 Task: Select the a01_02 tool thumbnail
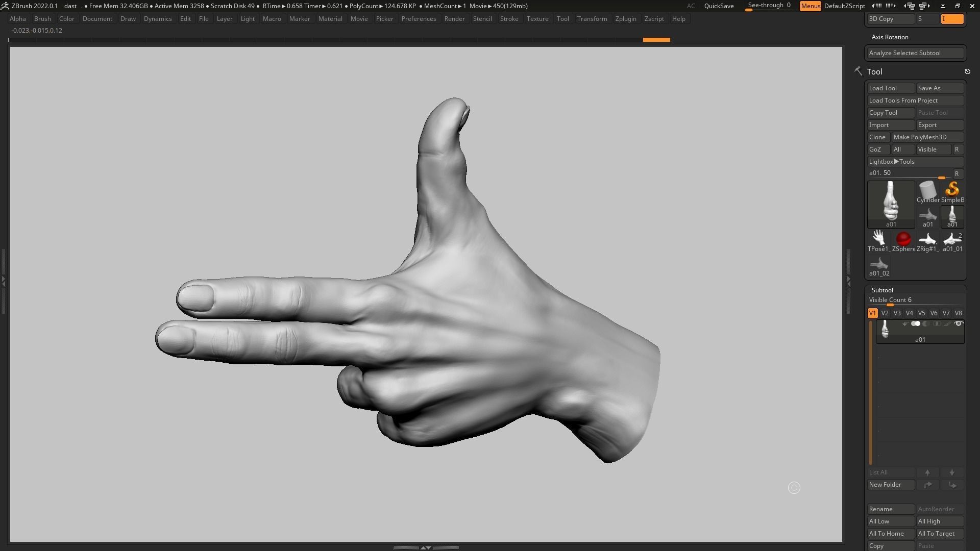click(878, 266)
